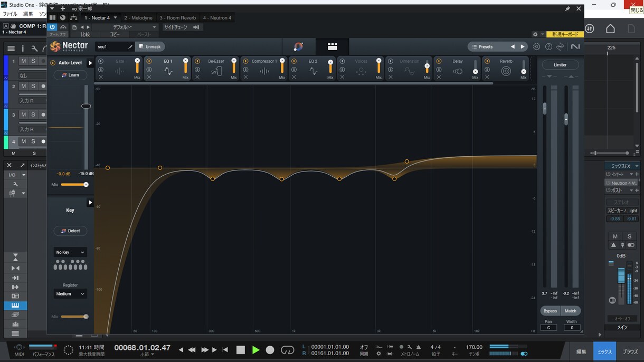Select the De-Esser module icon
This screenshot has height=362, width=644.
216,71
